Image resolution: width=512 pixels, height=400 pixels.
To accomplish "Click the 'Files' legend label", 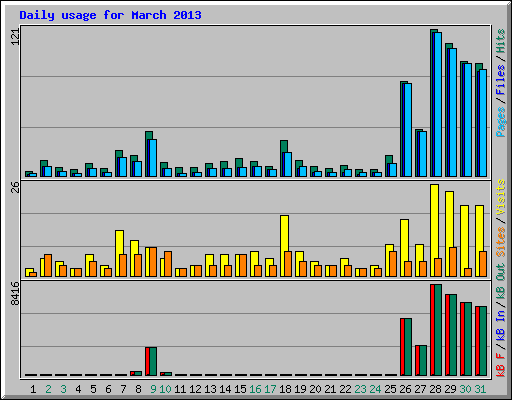I will 500,80.
